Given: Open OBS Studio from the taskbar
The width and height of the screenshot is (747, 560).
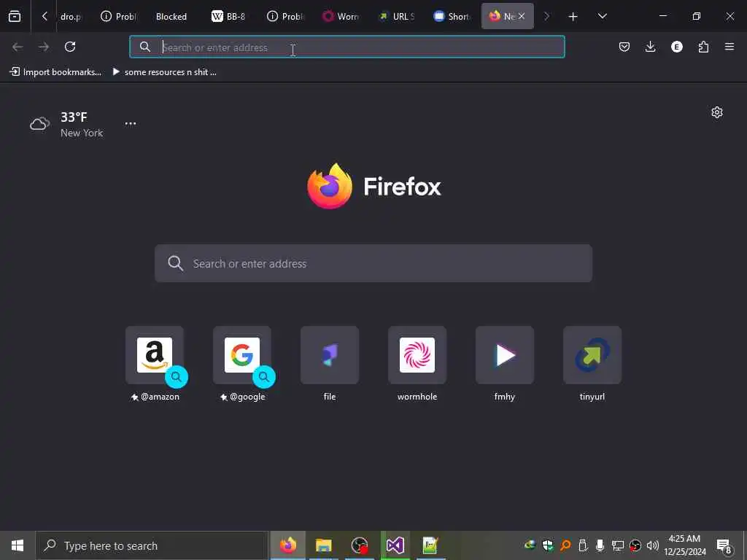Looking at the screenshot, I should click(x=359, y=545).
